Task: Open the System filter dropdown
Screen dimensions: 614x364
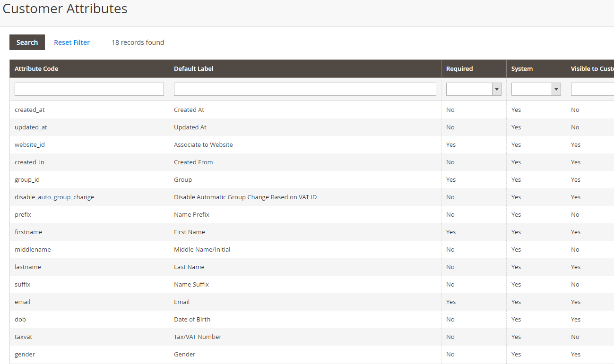Action: [x=536, y=89]
